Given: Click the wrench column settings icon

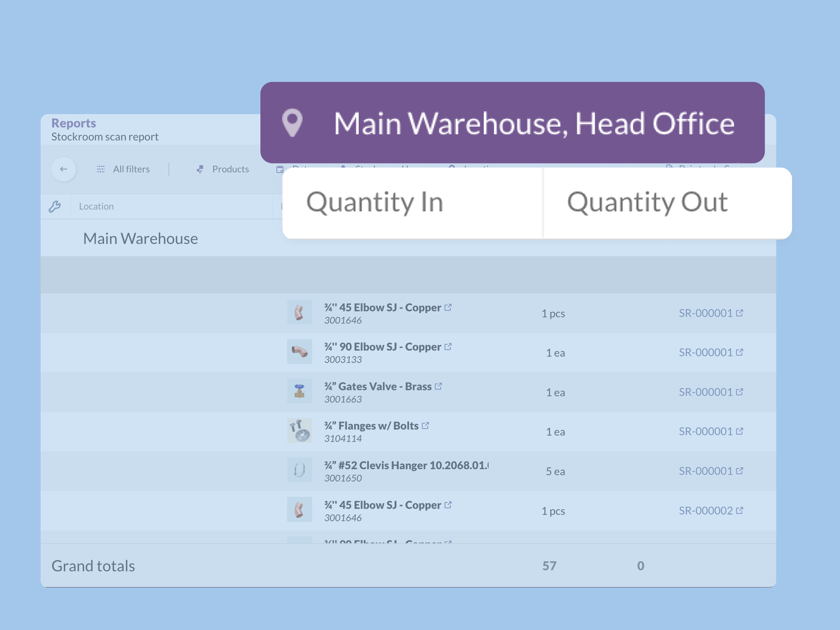Looking at the screenshot, I should [x=55, y=206].
